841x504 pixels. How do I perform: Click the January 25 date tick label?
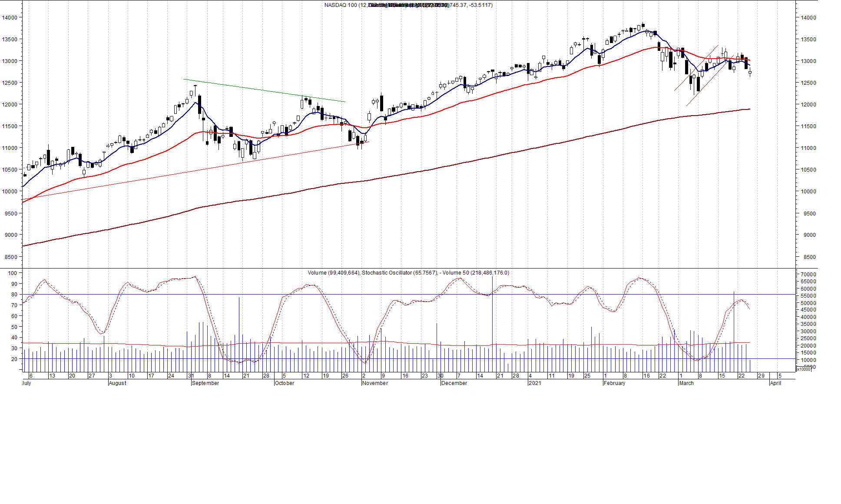[x=587, y=376]
